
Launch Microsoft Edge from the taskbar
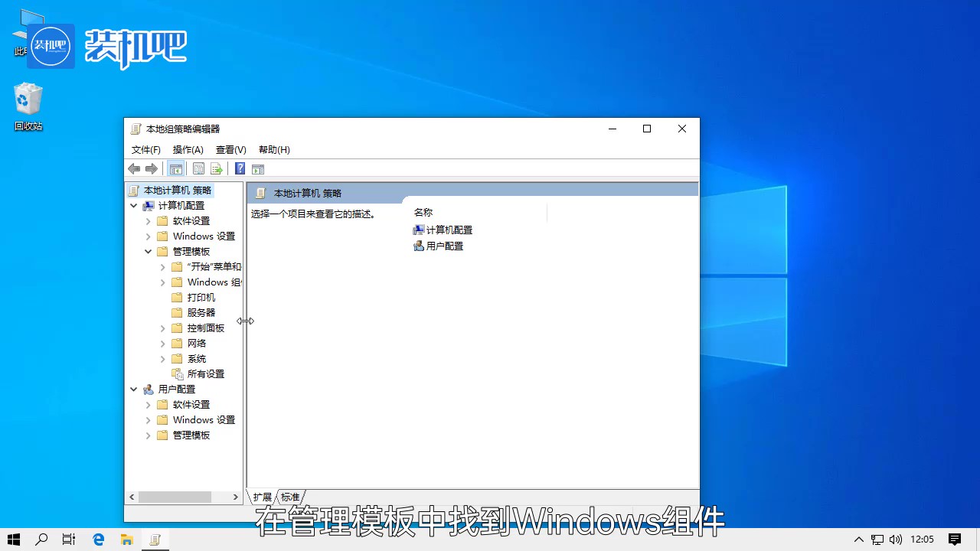click(x=98, y=540)
